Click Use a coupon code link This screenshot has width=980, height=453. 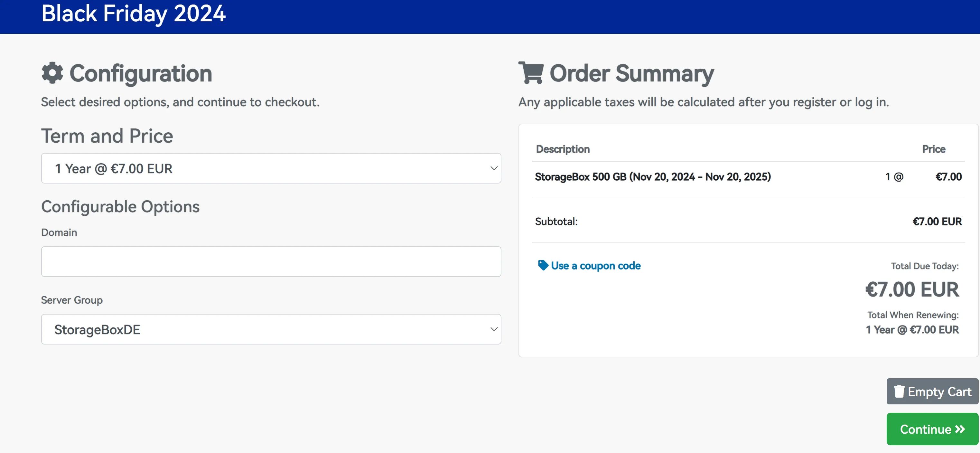(x=595, y=266)
